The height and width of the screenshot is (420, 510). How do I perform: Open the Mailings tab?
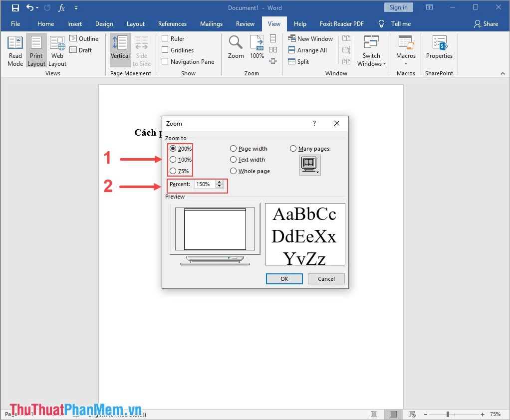click(x=211, y=24)
